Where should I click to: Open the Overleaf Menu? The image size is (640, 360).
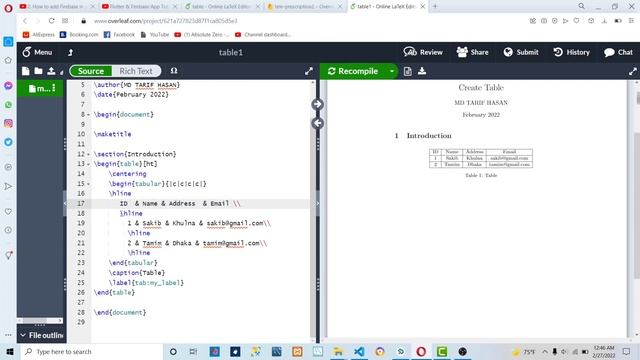(x=37, y=52)
